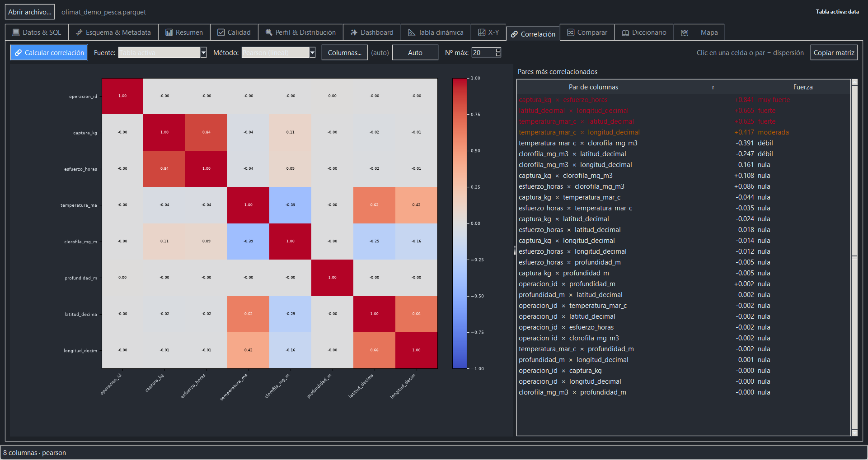Switch to Perfil & Distribución tab
Screen dimensions: 868x460
(300, 33)
